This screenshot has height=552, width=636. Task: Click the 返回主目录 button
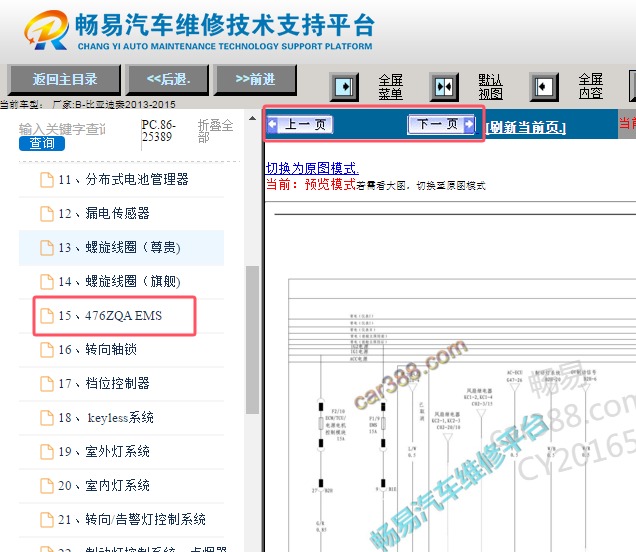pos(64,79)
